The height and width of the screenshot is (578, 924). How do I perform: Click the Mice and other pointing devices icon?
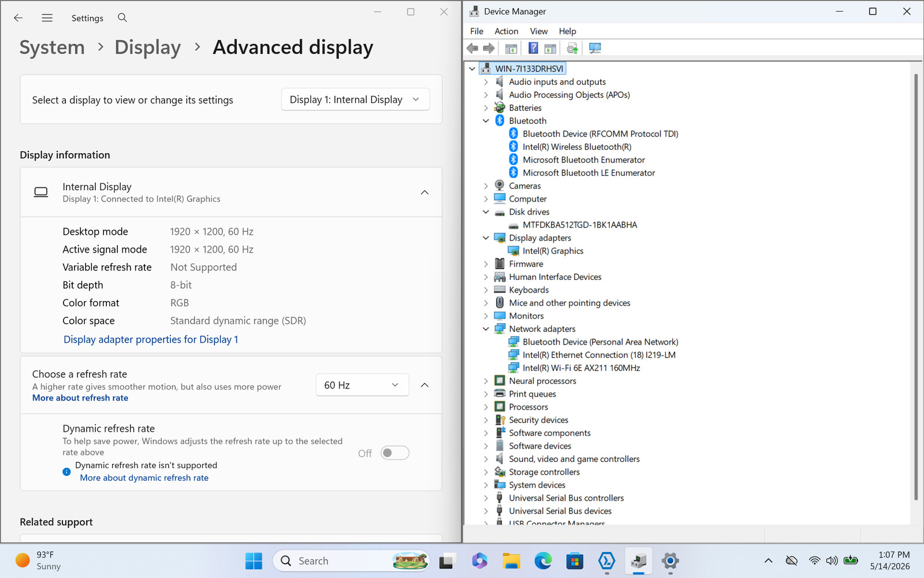coord(500,303)
